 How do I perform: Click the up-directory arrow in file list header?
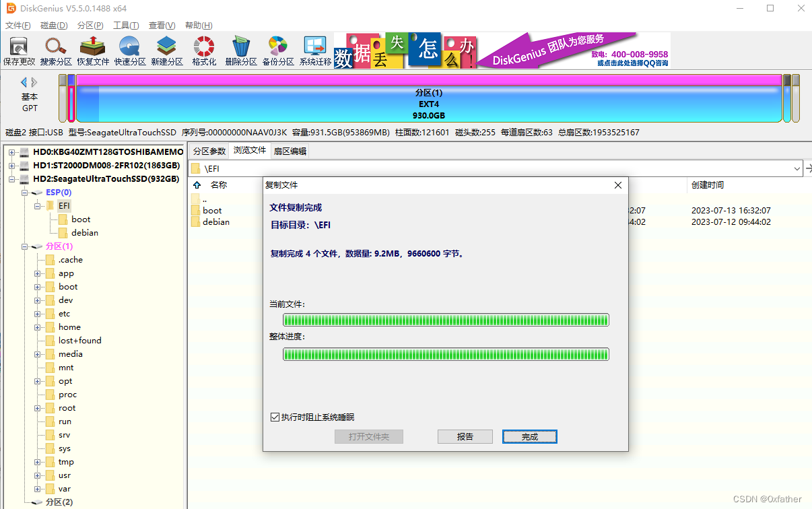tap(197, 184)
